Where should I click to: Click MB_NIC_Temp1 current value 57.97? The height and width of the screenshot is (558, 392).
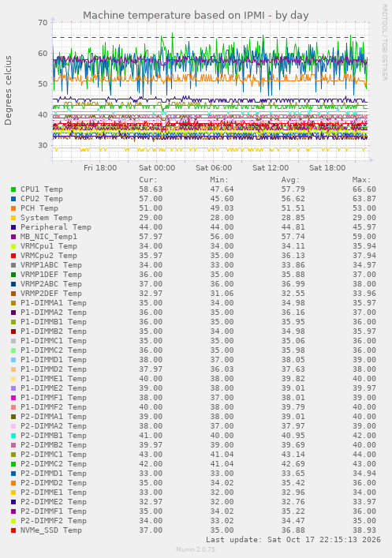(151, 237)
